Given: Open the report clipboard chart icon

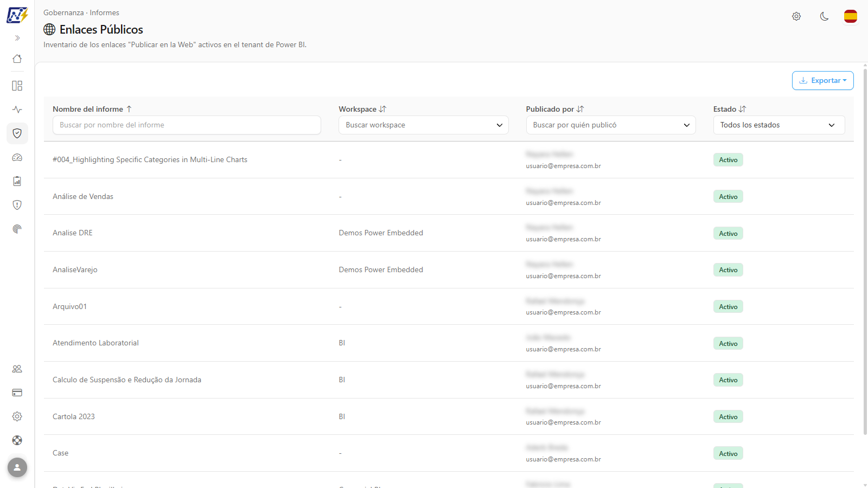Looking at the screenshot, I should pyautogui.click(x=17, y=181).
